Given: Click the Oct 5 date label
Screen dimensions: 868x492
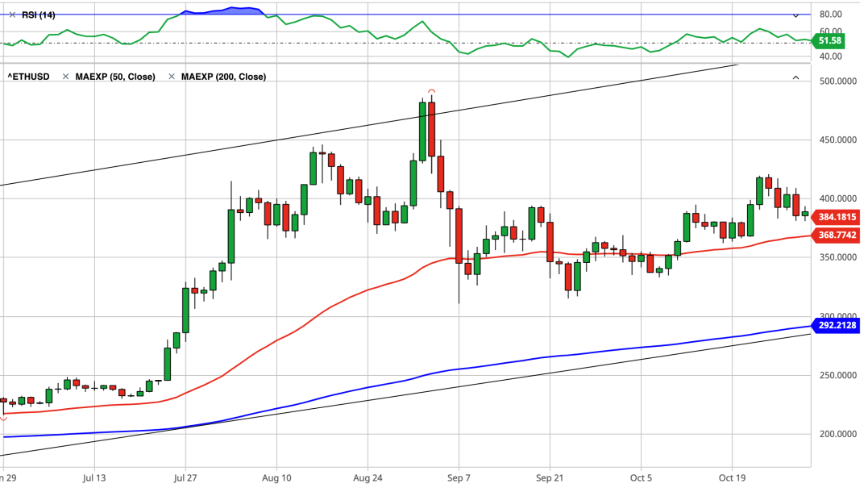Looking at the screenshot, I should pos(641,477).
